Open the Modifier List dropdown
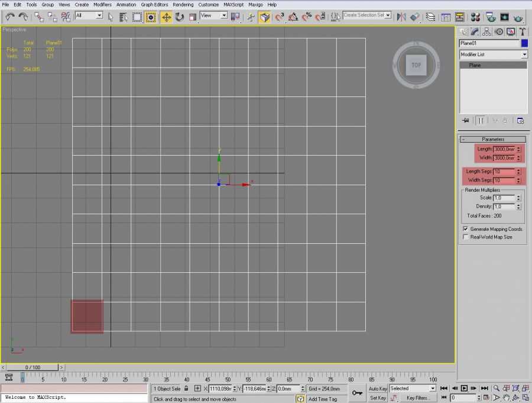532x403 pixels. click(524, 54)
